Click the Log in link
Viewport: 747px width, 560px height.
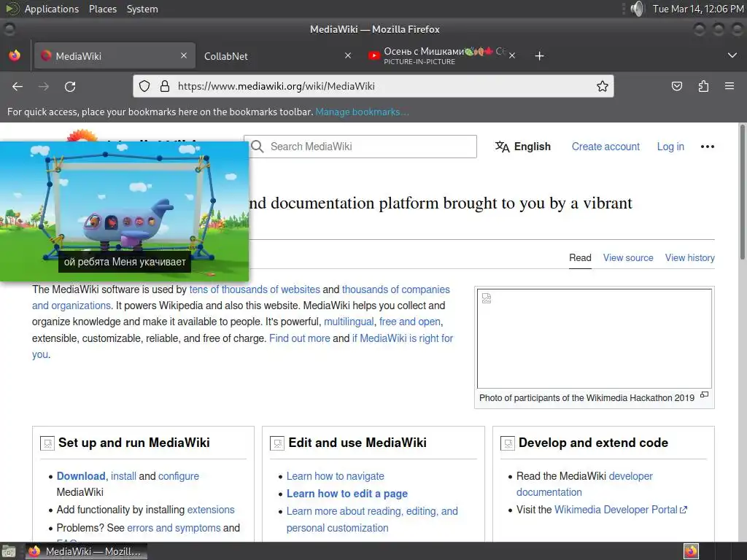click(x=670, y=147)
